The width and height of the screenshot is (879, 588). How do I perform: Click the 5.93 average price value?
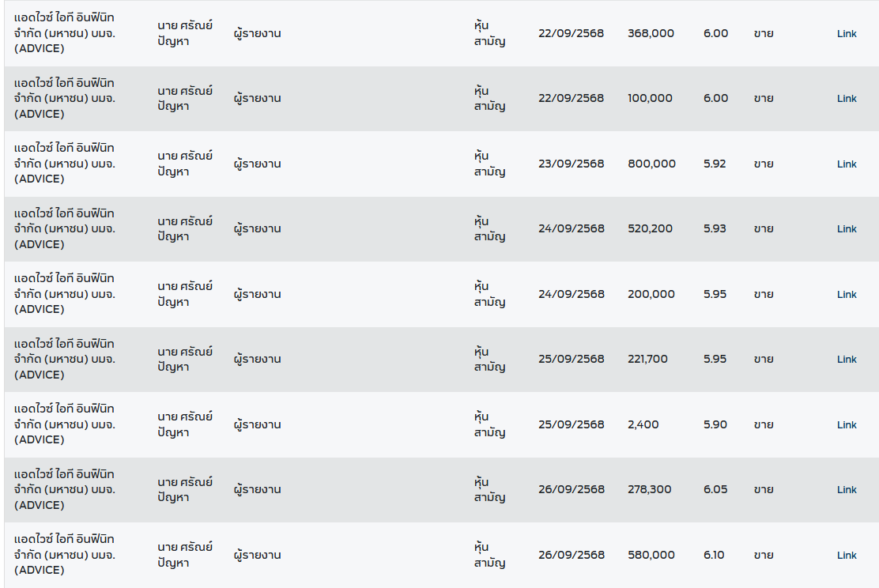(x=715, y=228)
